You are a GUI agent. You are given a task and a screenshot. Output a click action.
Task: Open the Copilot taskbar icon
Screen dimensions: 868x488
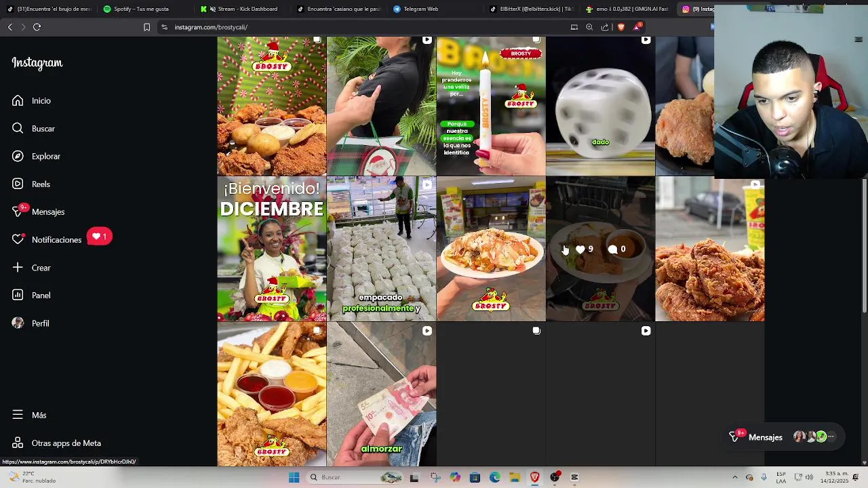pos(455,477)
